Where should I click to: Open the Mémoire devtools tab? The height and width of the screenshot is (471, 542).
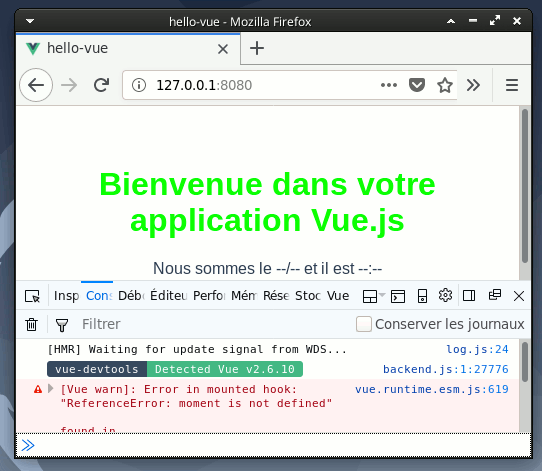tap(244, 296)
